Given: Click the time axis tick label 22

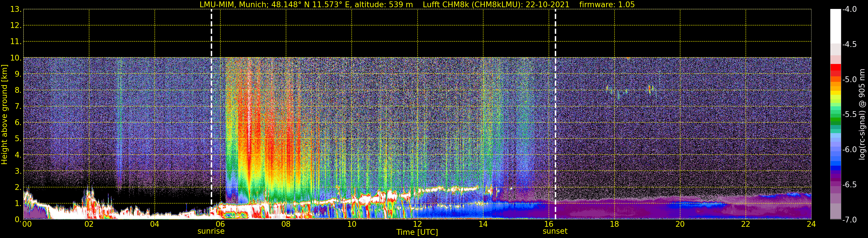Looking at the screenshot, I should (x=746, y=224).
